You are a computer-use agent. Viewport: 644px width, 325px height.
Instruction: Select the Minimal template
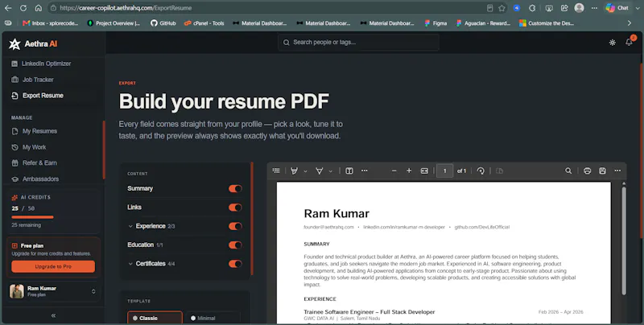tap(213, 318)
